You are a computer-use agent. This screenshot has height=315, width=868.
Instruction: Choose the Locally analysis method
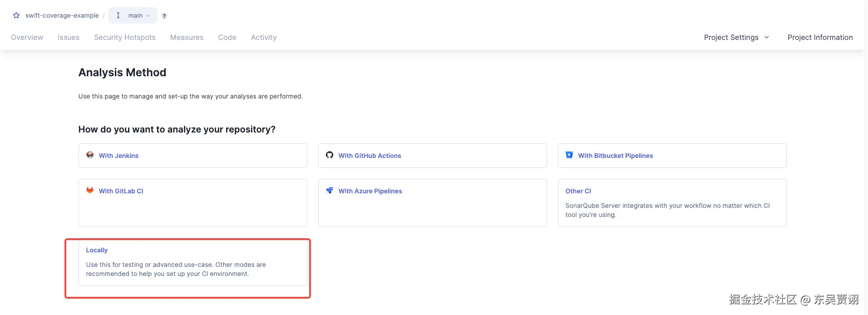(192, 262)
